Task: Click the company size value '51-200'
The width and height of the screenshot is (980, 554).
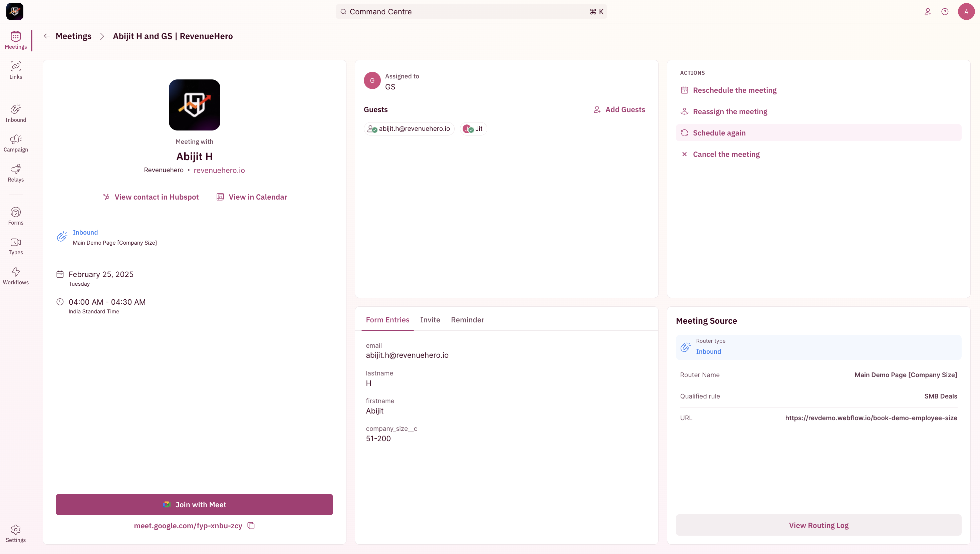Action: [378, 438]
